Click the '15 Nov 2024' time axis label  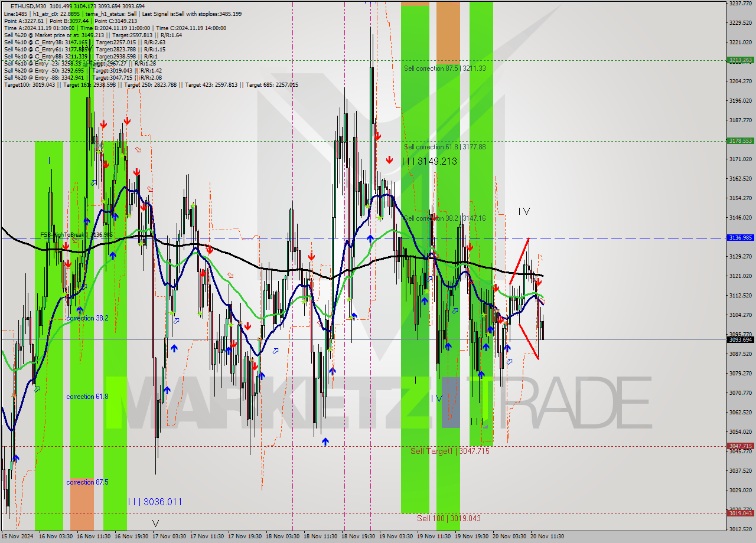pos(17,537)
